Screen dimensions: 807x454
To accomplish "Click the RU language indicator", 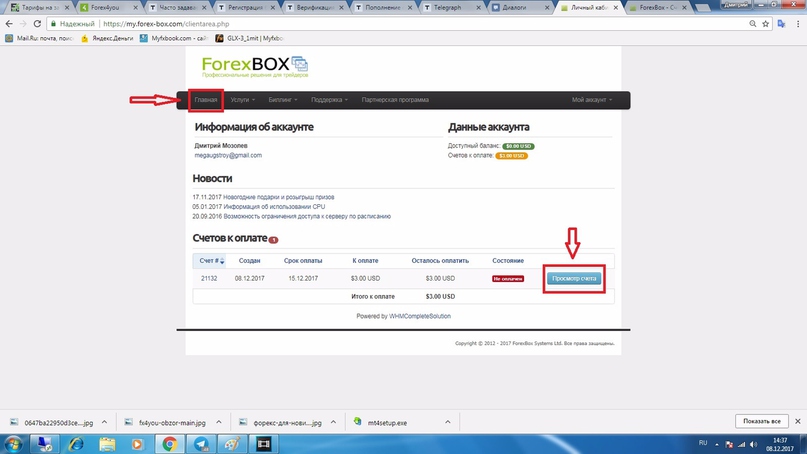I will point(703,443).
